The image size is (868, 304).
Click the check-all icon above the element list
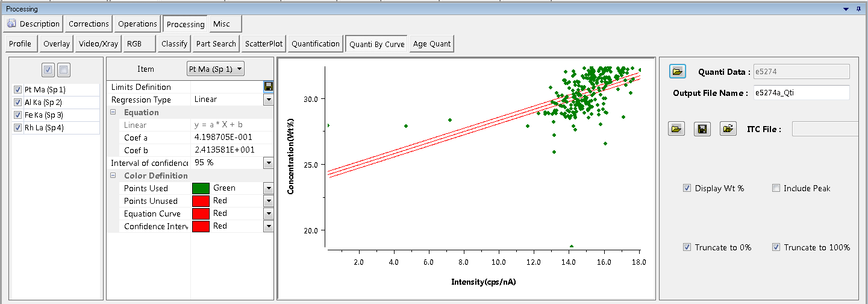pos(49,70)
